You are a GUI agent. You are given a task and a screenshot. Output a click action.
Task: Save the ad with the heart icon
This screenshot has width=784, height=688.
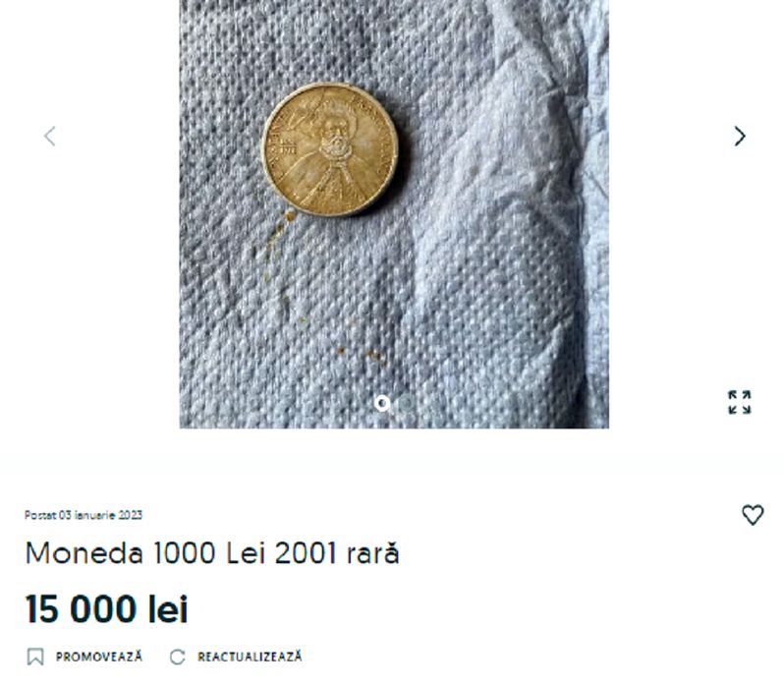tap(753, 515)
